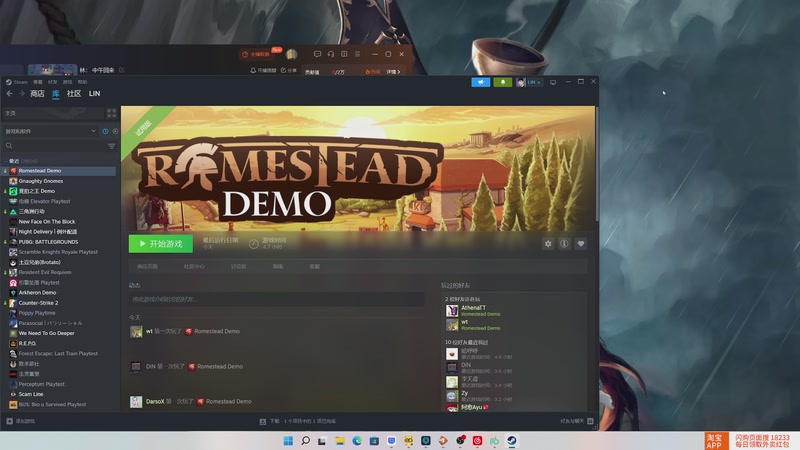Toggle the ready-to-play filter icon
This screenshot has width=800, height=450.
coord(115,131)
